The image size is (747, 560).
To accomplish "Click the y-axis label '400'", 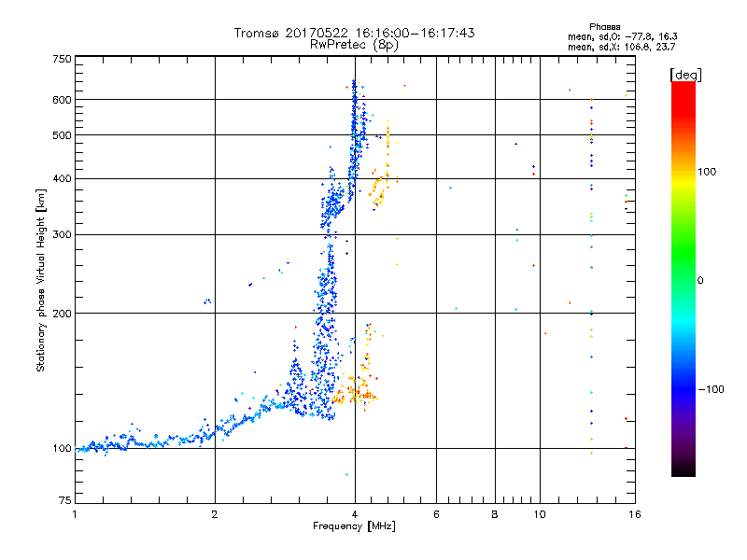I will [62, 178].
